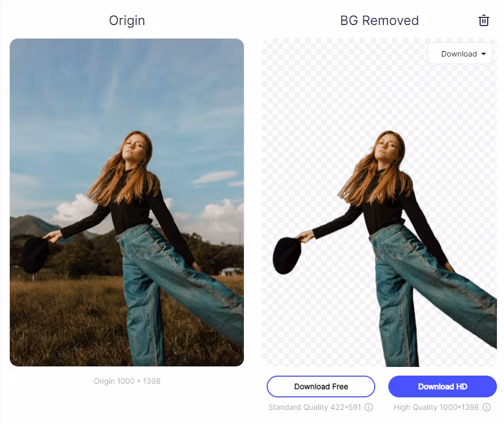
Task: Show info for Standard Quality 422*591
Action: tap(369, 407)
